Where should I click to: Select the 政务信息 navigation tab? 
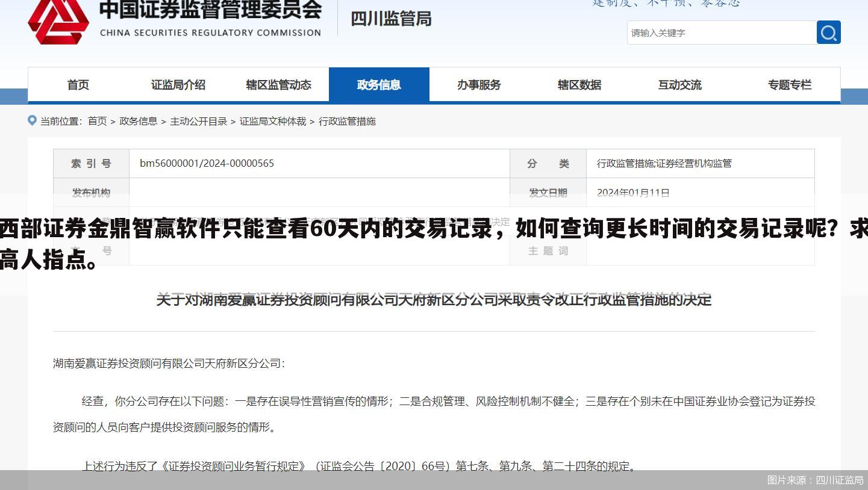[379, 85]
